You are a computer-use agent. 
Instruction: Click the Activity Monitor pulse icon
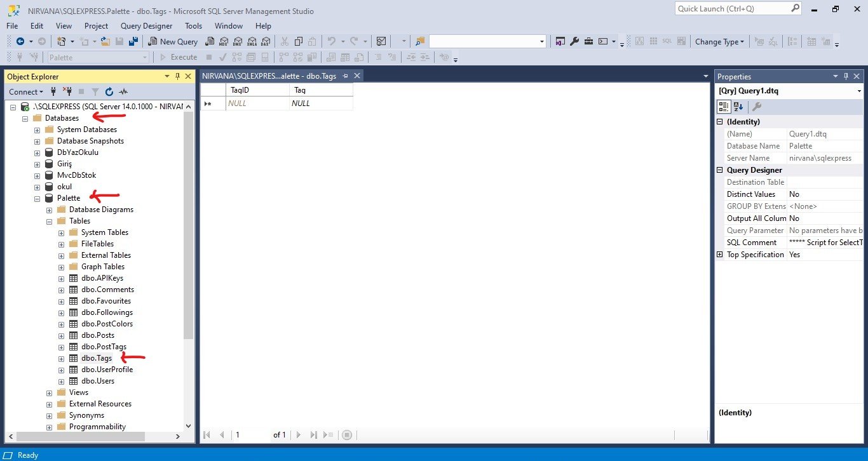[x=123, y=91]
